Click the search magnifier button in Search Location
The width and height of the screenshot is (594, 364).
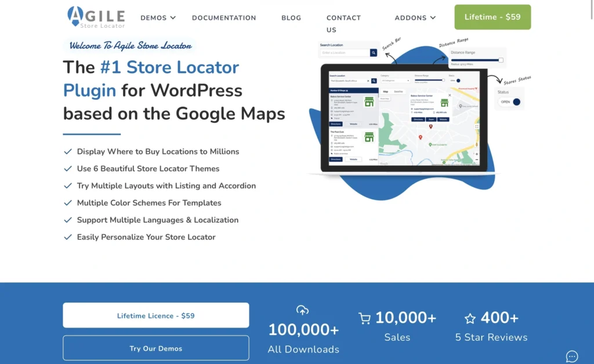tap(374, 53)
